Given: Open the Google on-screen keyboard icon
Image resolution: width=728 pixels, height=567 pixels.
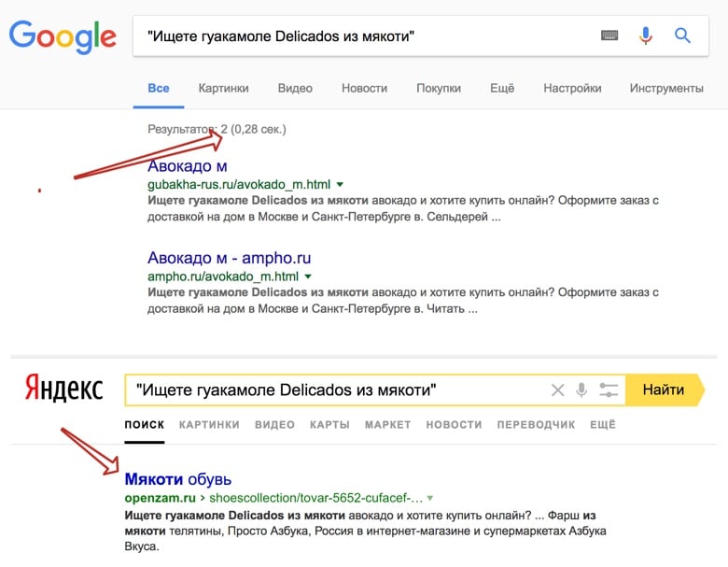Looking at the screenshot, I should point(609,35).
